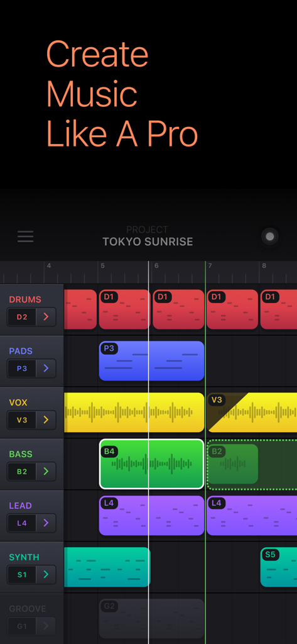The image size is (297, 644).
Task: Select the B2 slot on BASS track
Action: pyautogui.click(x=22, y=472)
